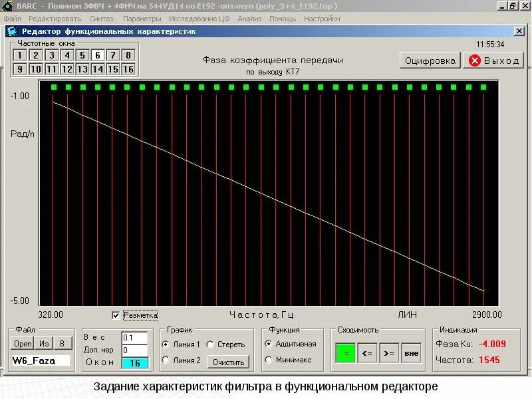Select frequency window 13
Viewport: 532px width, 399px height.
(x=82, y=69)
